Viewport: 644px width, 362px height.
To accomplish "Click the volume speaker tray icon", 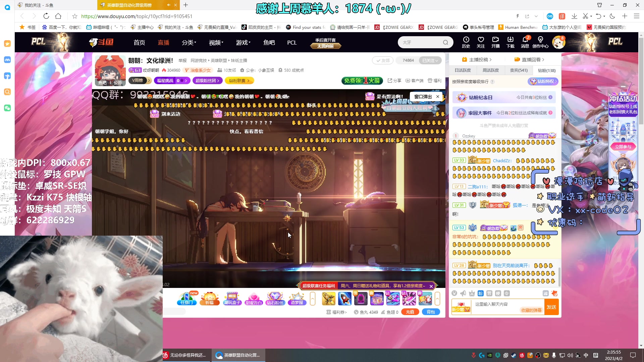I will (570, 355).
